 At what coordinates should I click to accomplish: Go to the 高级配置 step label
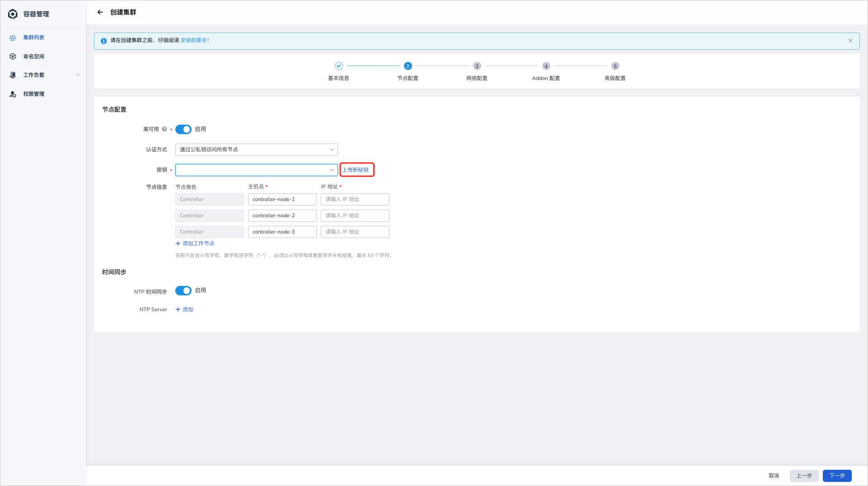615,78
